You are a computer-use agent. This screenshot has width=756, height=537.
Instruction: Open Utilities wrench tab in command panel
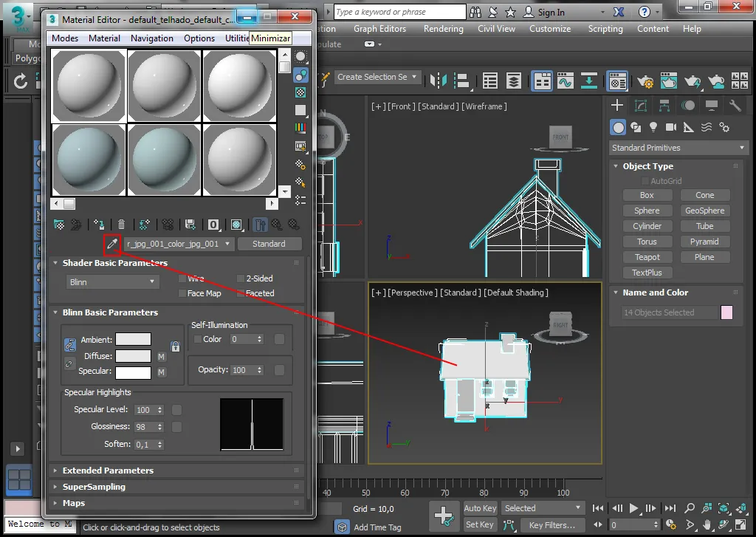point(735,105)
